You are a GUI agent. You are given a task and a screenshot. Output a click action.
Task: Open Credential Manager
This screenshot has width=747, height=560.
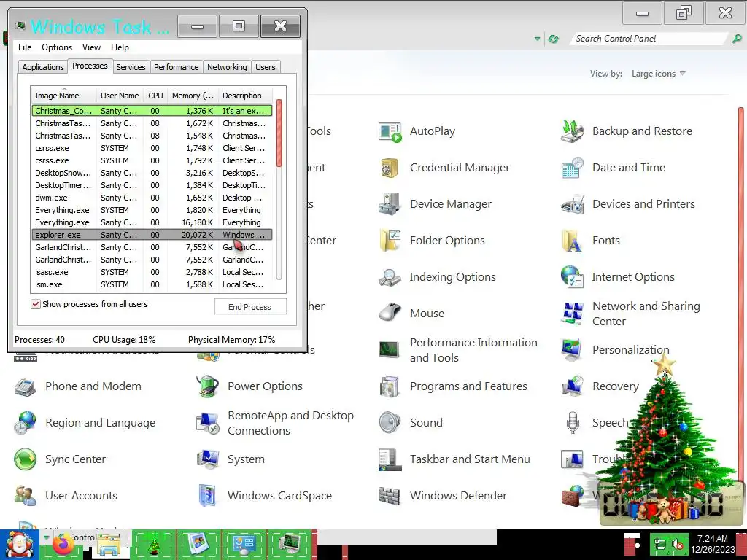click(444, 168)
